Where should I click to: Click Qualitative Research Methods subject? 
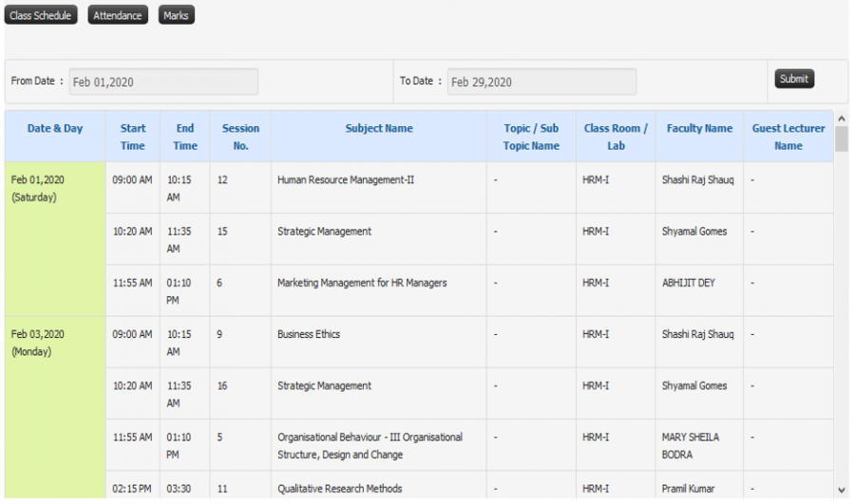(340, 489)
